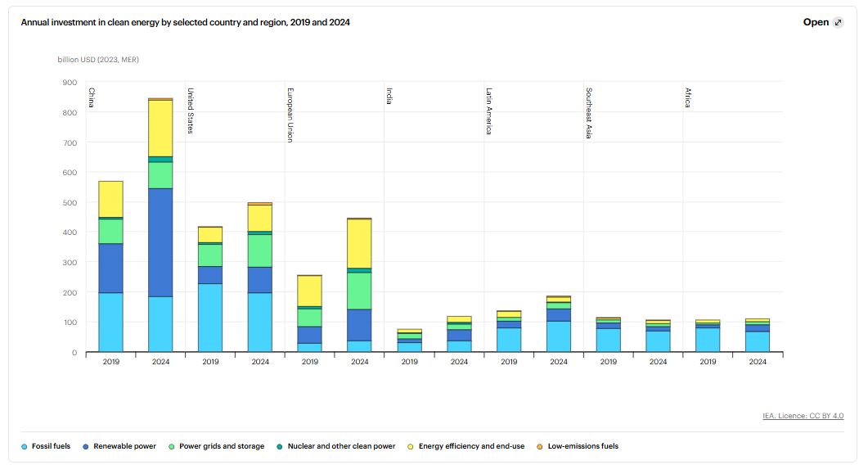Click the chart title text
868x465 pixels.
pos(186,23)
